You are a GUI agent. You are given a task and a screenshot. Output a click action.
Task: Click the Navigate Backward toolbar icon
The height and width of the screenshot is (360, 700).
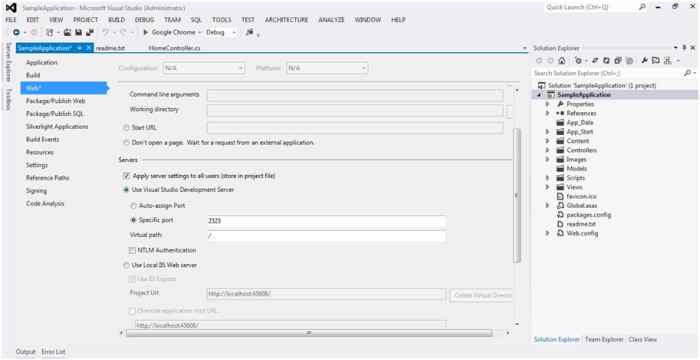[17, 32]
